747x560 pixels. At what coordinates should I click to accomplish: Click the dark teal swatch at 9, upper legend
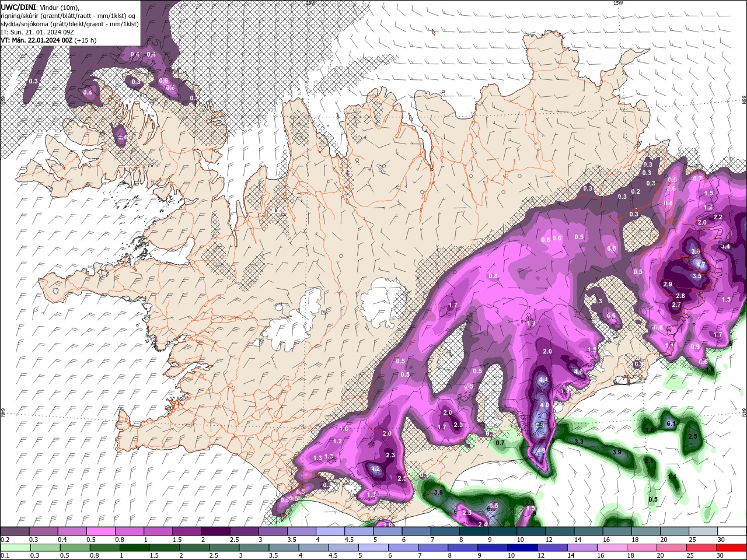(502, 531)
